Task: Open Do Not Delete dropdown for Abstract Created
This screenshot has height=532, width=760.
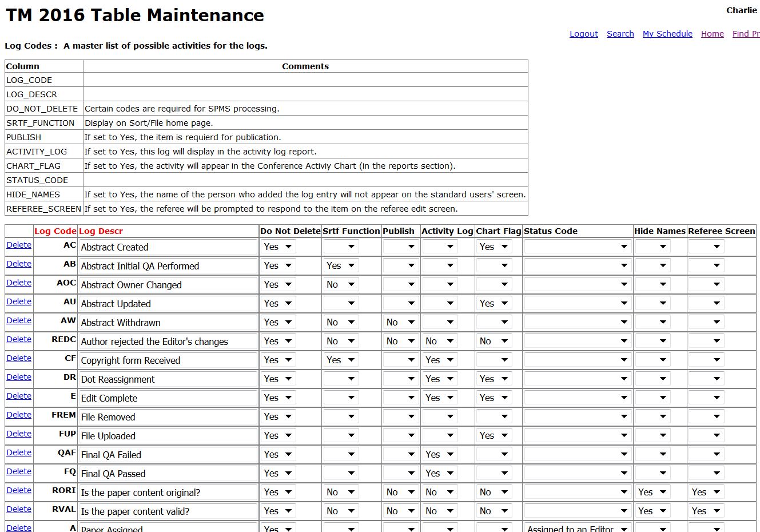Action: 278,247
